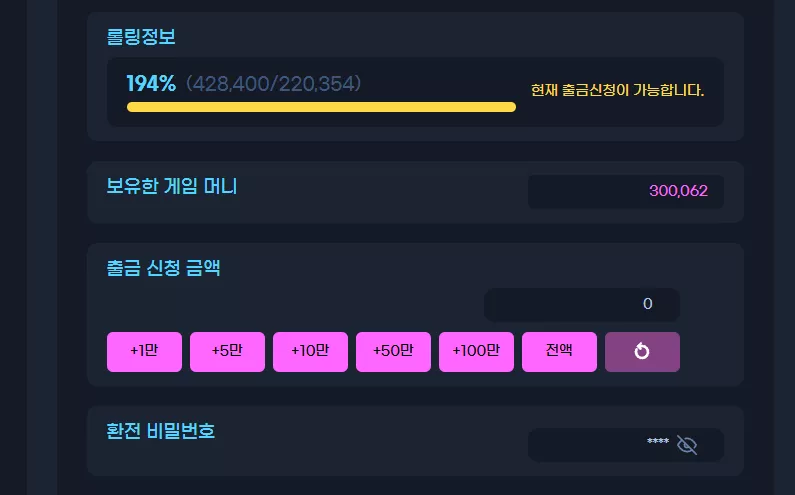The width and height of the screenshot is (795, 495).
Task: Click the 출금 신청 금액 heading
Action: pos(163,268)
